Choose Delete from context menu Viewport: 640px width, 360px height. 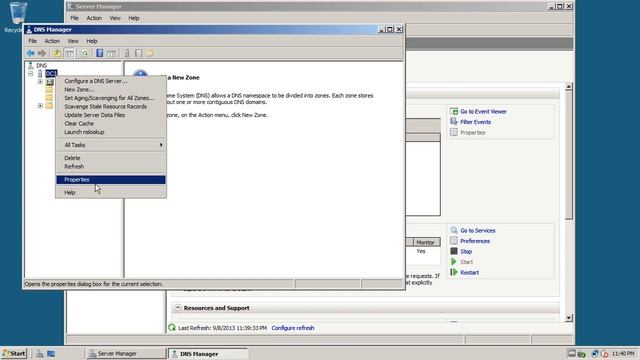pyautogui.click(x=111, y=158)
